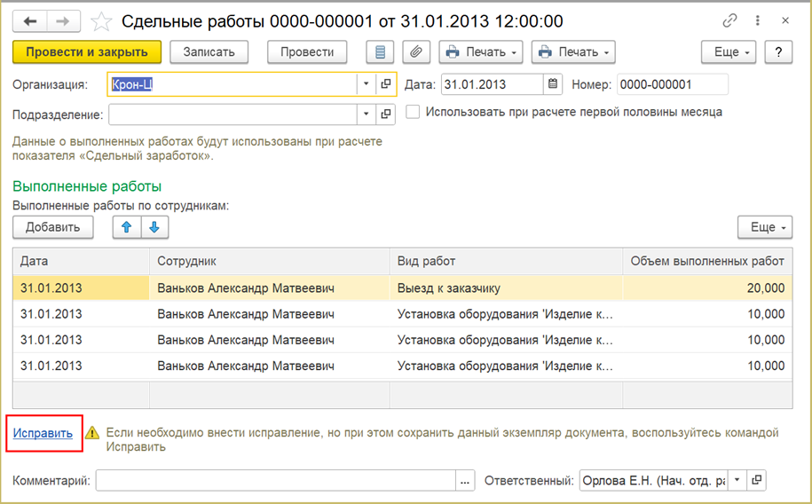Open the Ответственный user card icon
812x504 pixels.
(757, 480)
